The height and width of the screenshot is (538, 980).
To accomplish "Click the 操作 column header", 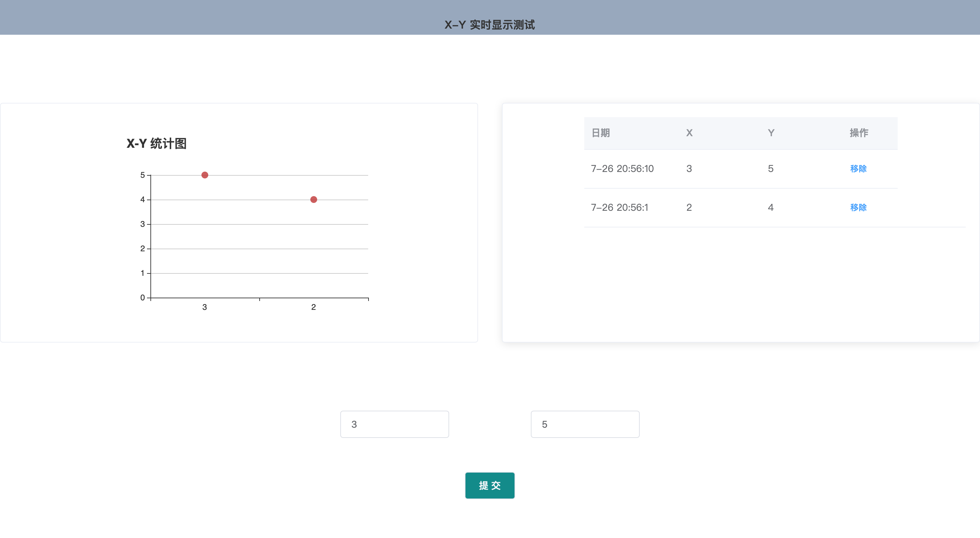I will click(x=859, y=132).
